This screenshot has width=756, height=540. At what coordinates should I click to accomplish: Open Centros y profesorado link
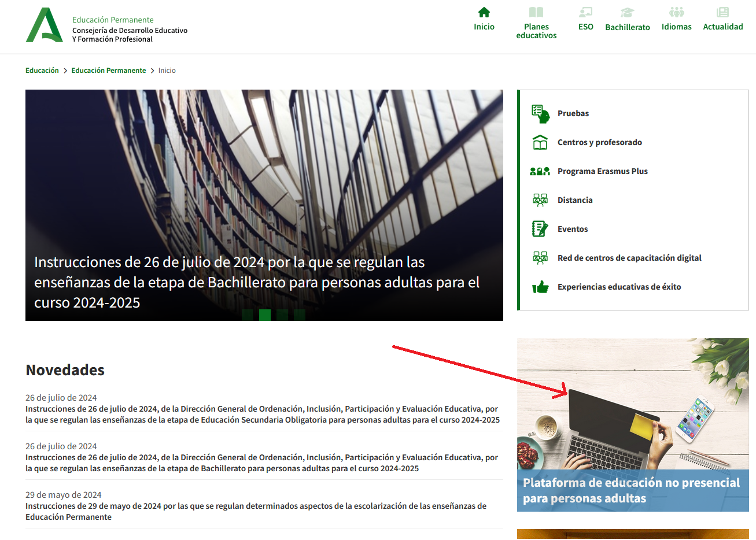600,142
